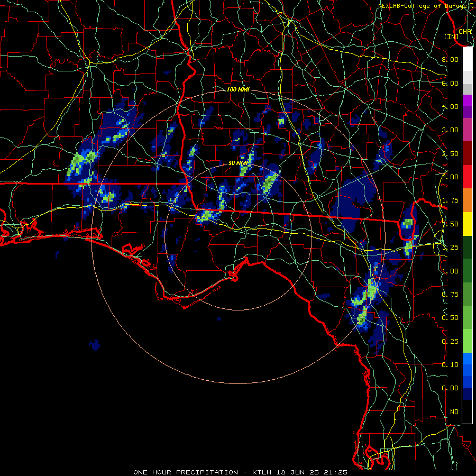476x476 pixels.
Task: Click the 8.00 legend value
Action: [x=450, y=59]
